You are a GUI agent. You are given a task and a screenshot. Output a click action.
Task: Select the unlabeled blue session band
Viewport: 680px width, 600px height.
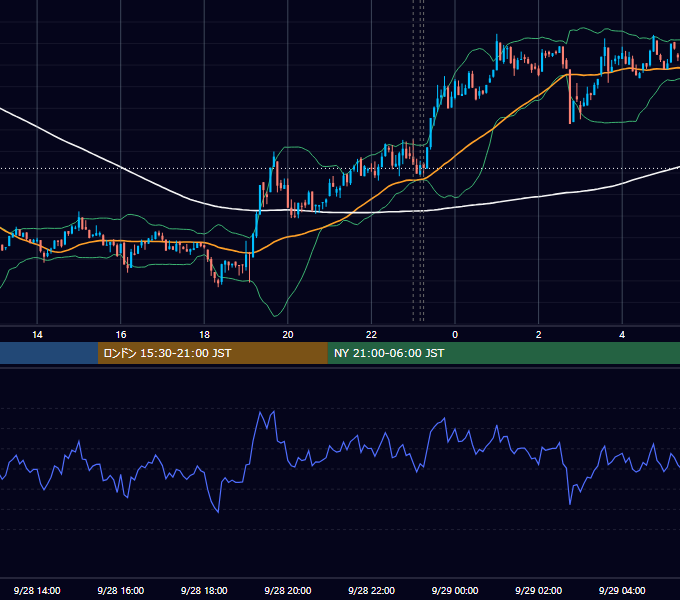49,353
